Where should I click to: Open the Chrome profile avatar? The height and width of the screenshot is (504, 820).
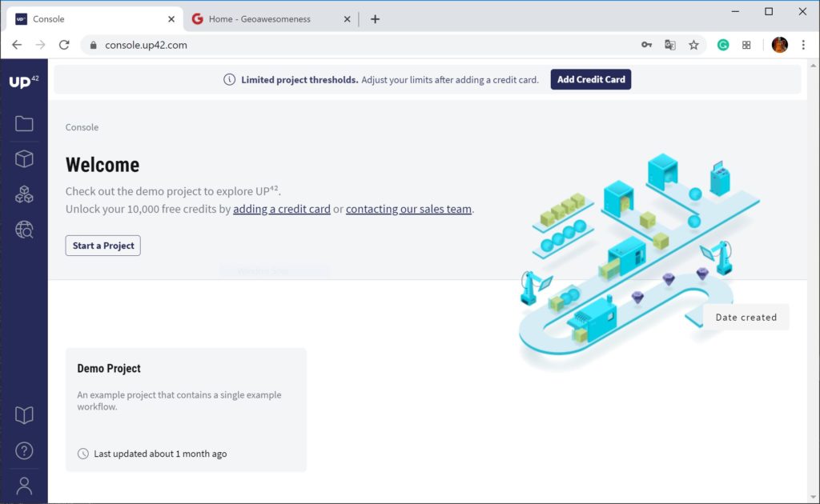[x=779, y=45]
